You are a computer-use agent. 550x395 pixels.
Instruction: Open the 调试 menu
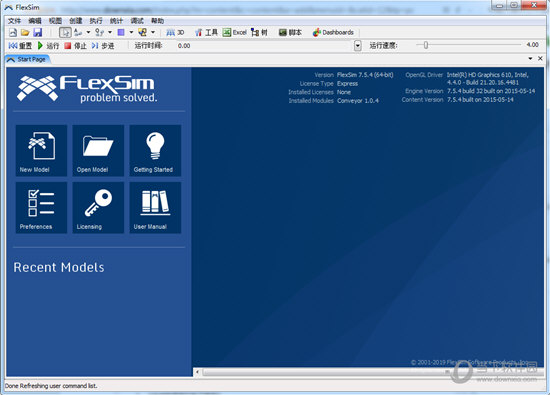coord(137,21)
